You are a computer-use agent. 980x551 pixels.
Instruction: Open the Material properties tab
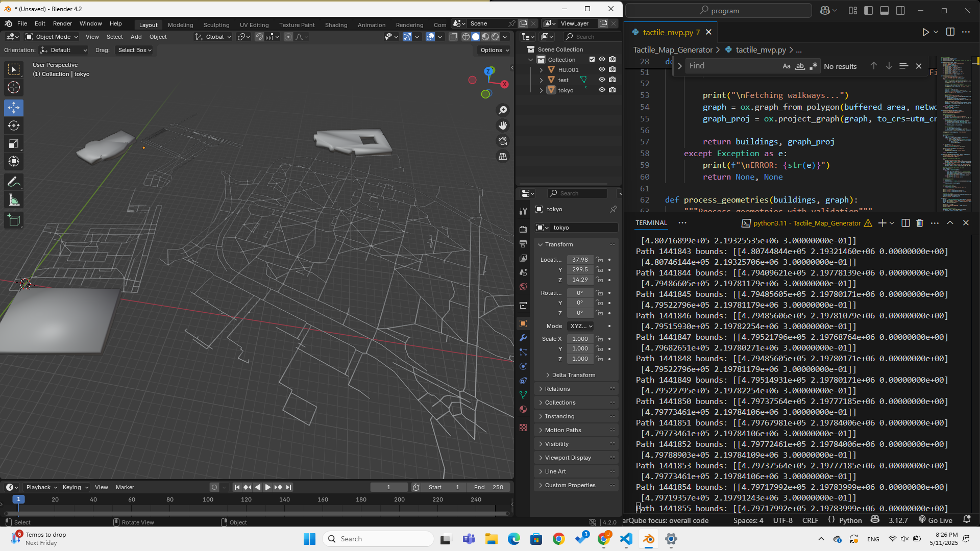523,409
